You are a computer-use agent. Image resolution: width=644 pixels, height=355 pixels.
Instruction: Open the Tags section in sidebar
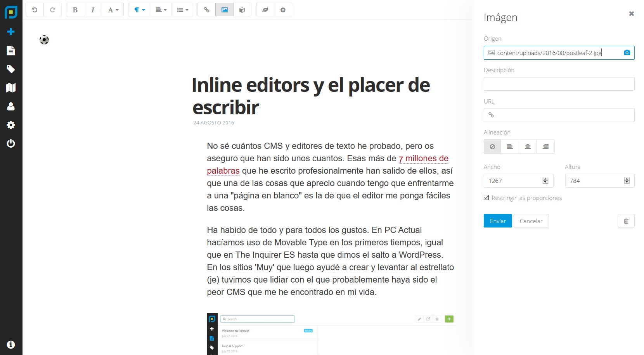pos(11,69)
